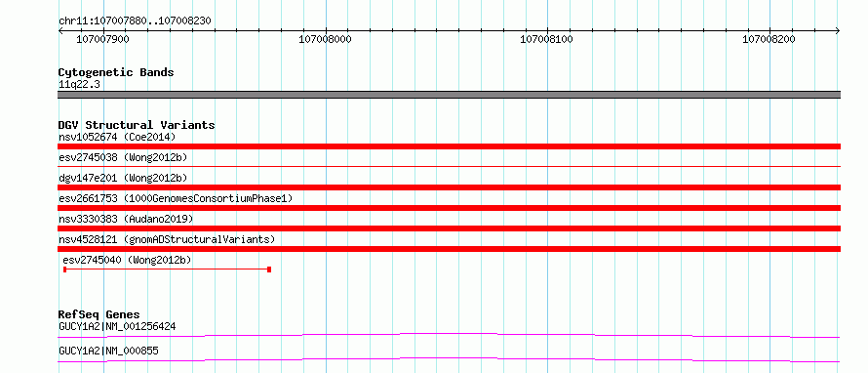
Task: Click the chr11:107007880..107008230 region label
Action: [135, 21]
